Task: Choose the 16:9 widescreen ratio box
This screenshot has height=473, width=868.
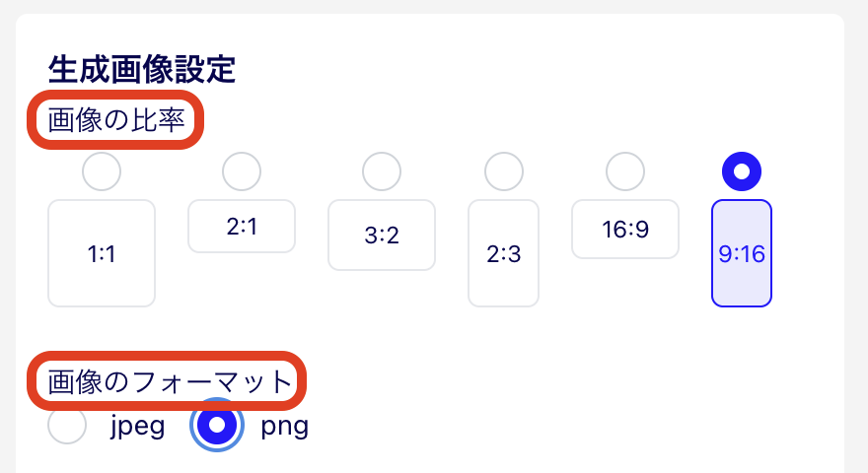Action: click(625, 229)
